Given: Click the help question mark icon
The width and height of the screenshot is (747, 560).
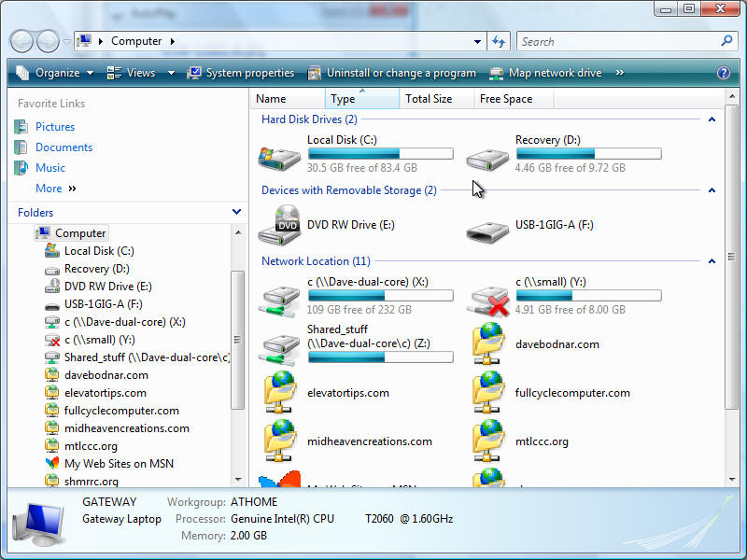Looking at the screenshot, I should pyautogui.click(x=723, y=73).
